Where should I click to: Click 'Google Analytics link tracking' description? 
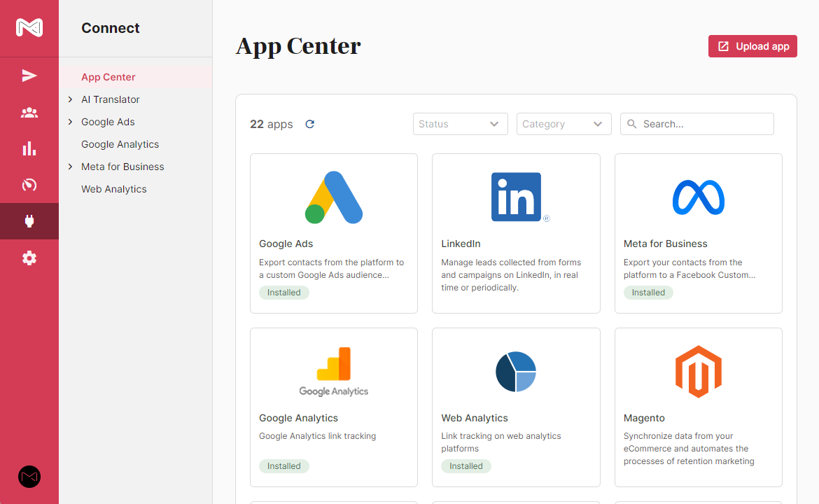318,435
